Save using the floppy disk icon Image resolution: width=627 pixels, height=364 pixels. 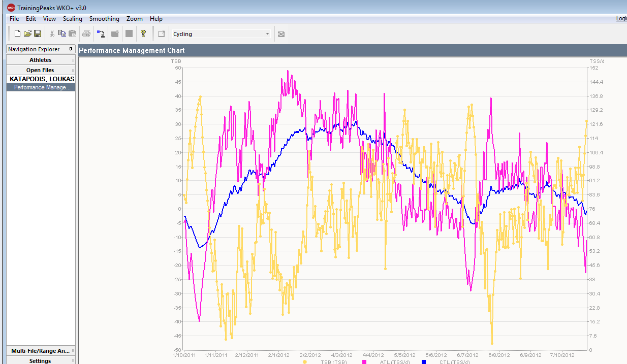(x=38, y=34)
